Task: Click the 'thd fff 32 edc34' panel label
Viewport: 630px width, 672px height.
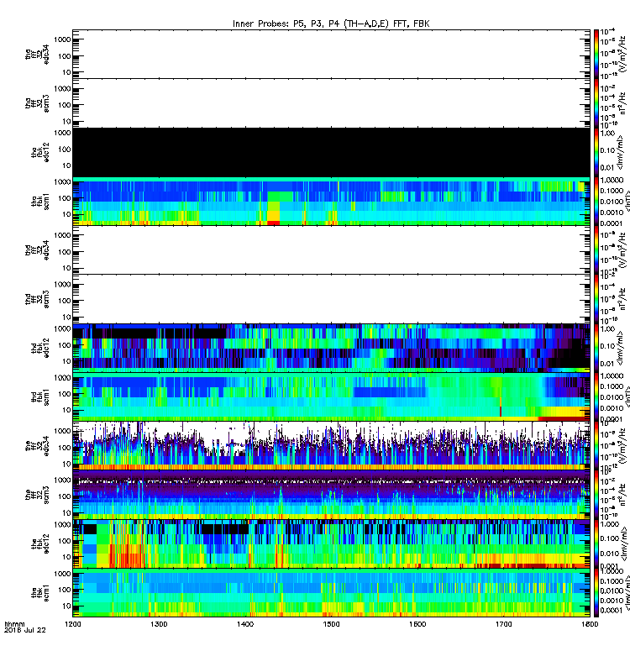Action: (37, 249)
